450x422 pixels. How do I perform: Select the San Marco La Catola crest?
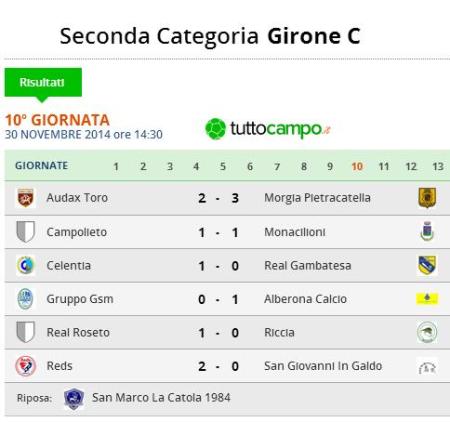[74, 398]
